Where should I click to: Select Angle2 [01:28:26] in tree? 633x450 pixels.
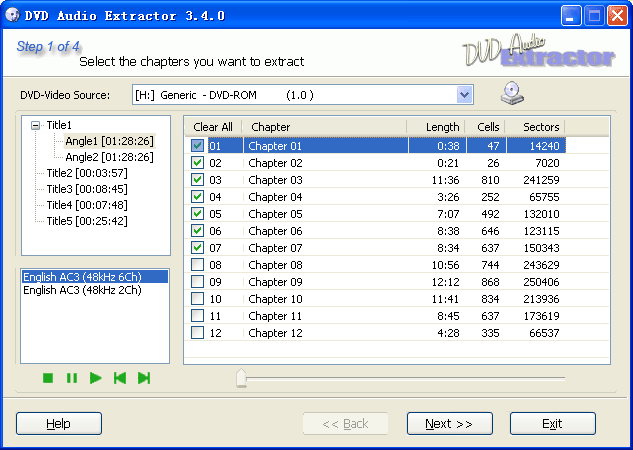tap(109, 157)
